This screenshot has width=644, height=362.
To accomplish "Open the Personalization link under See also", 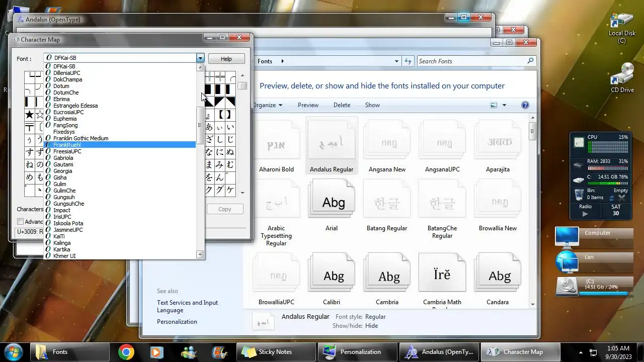I will [x=177, y=322].
